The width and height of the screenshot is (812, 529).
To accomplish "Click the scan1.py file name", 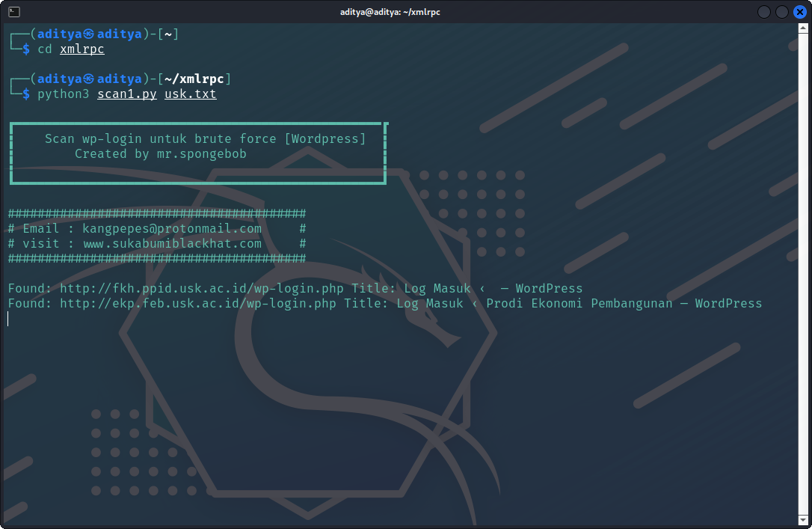I will coord(127,94).
